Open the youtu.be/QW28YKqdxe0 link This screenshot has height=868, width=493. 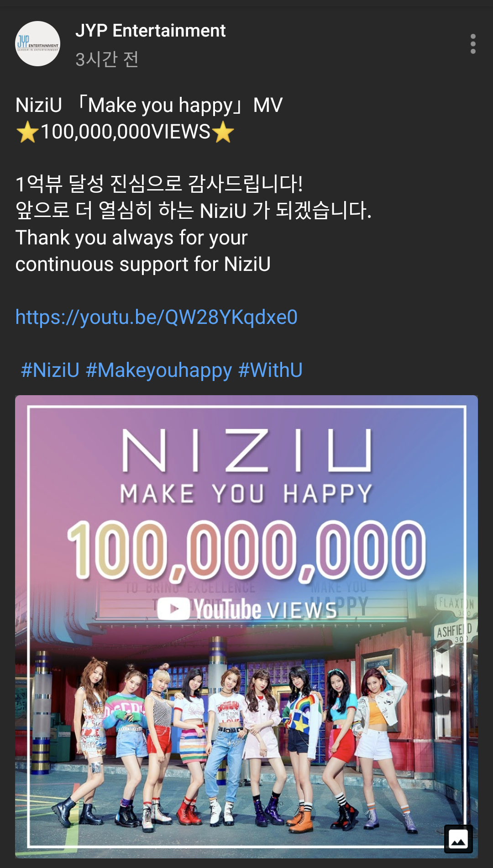pyautogui.click(x=157, y=317)
